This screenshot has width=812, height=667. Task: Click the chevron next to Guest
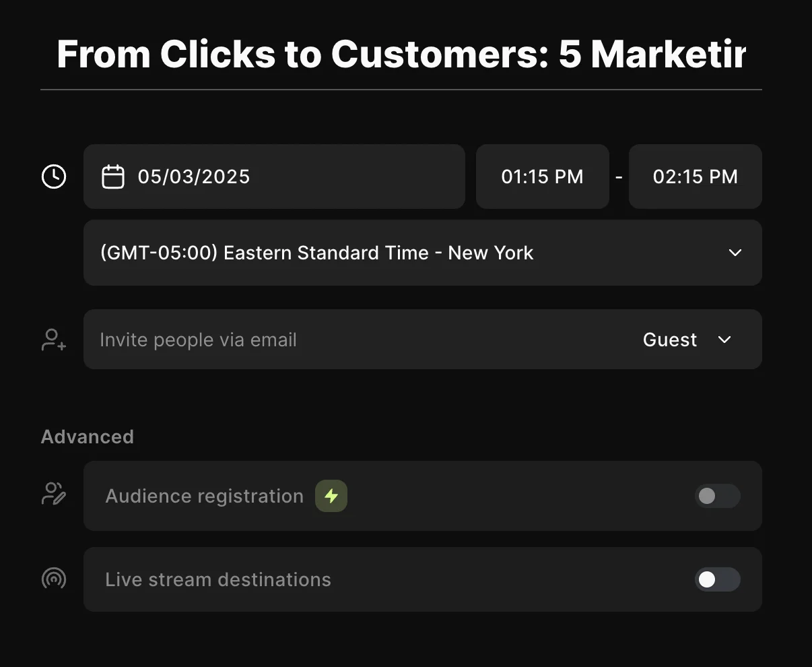click(724, 340)
